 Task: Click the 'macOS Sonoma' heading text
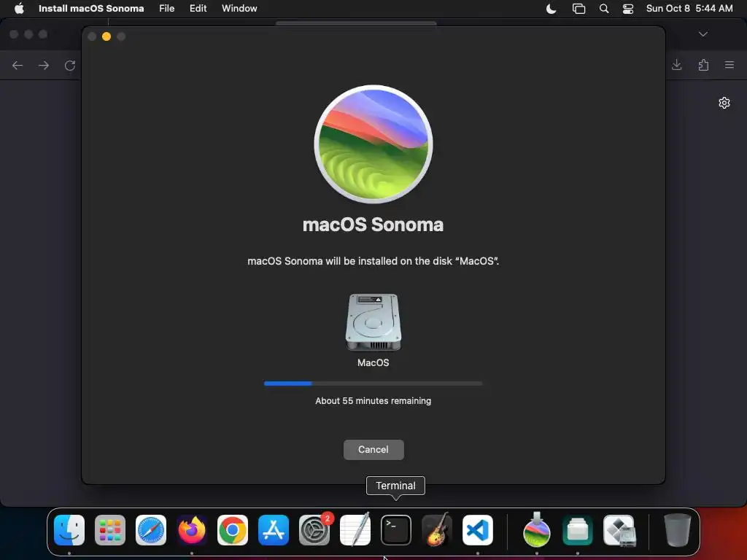click(373, 225)
